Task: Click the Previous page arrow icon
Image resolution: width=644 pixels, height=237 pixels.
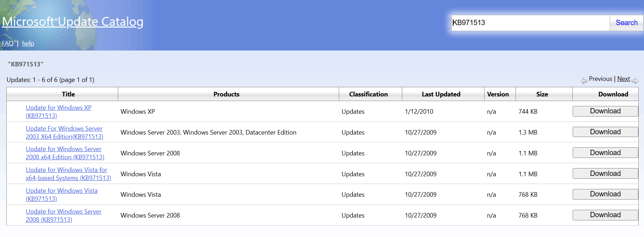Action: point(584,81)
